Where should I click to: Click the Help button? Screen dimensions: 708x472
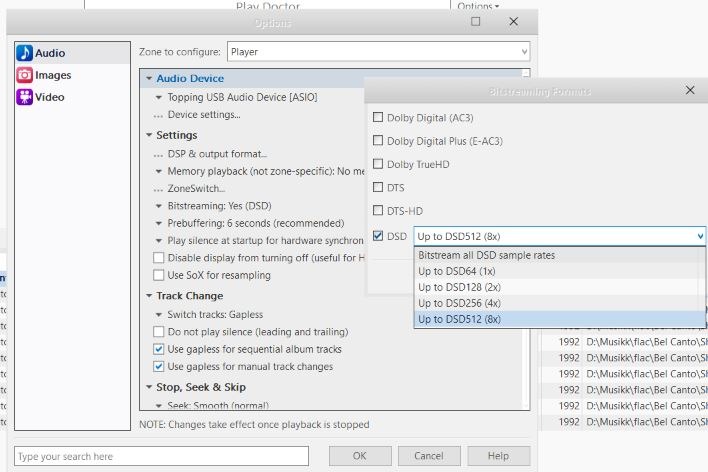[498, 456]
